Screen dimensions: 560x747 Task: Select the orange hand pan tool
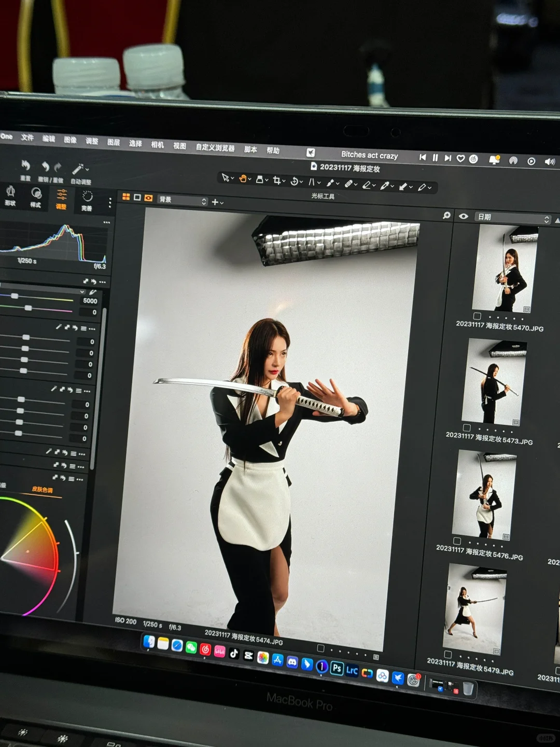[x=242, y=179]
